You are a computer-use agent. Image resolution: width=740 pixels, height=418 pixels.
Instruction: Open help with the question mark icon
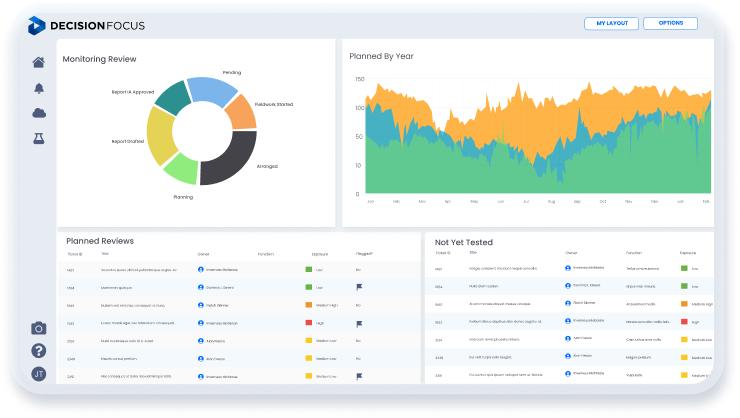point(39,351)
